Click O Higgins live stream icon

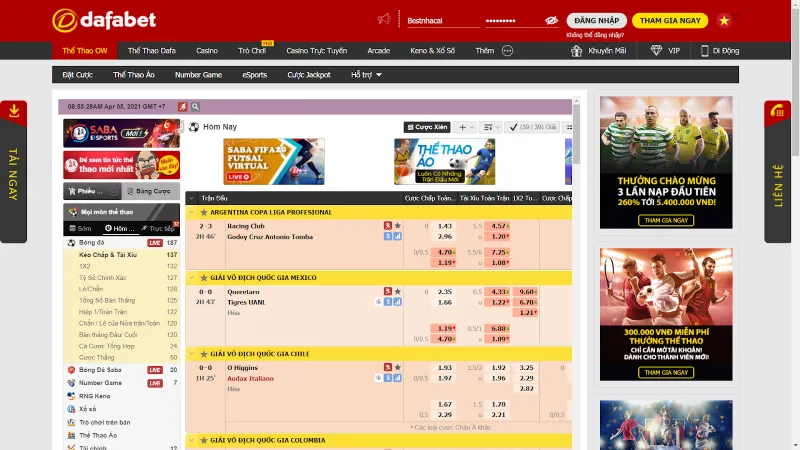(x=388, y=367)
